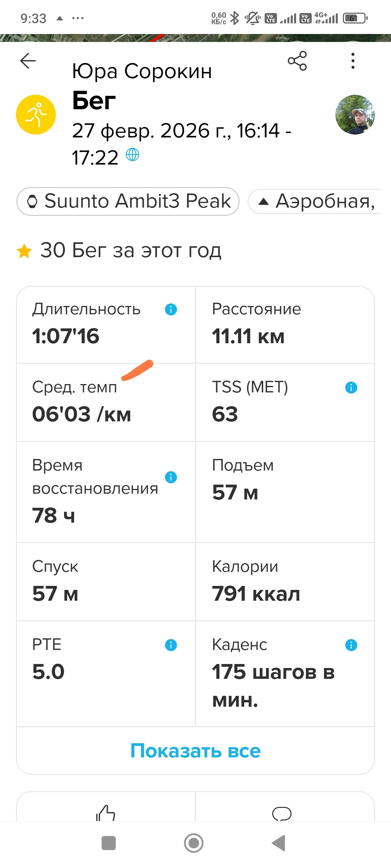Screen dimensions: 391x868
Task: Show info for Каденс
Action: click(x=351, y=645)
